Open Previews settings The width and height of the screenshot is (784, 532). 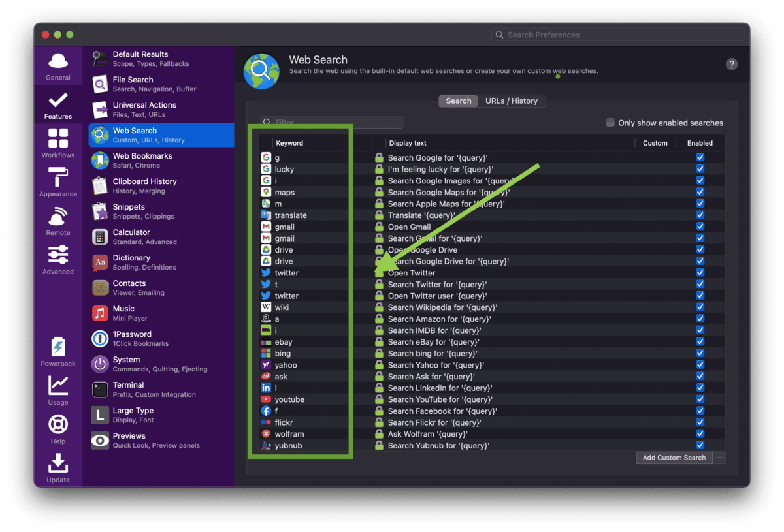tap(161, 441)
